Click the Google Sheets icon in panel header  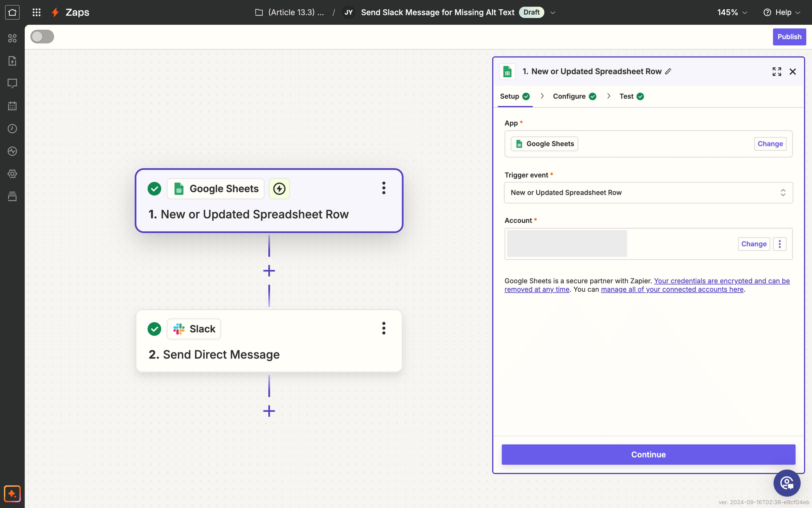click(x=507, y=72)
